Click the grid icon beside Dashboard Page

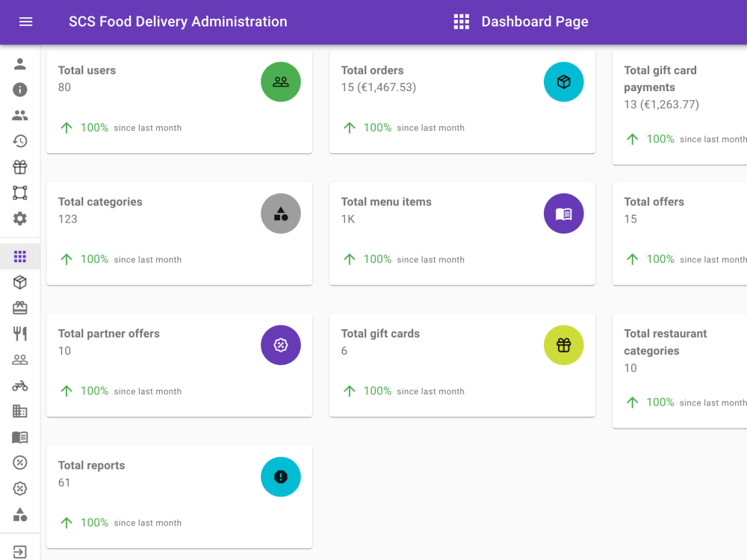[461, 22]
